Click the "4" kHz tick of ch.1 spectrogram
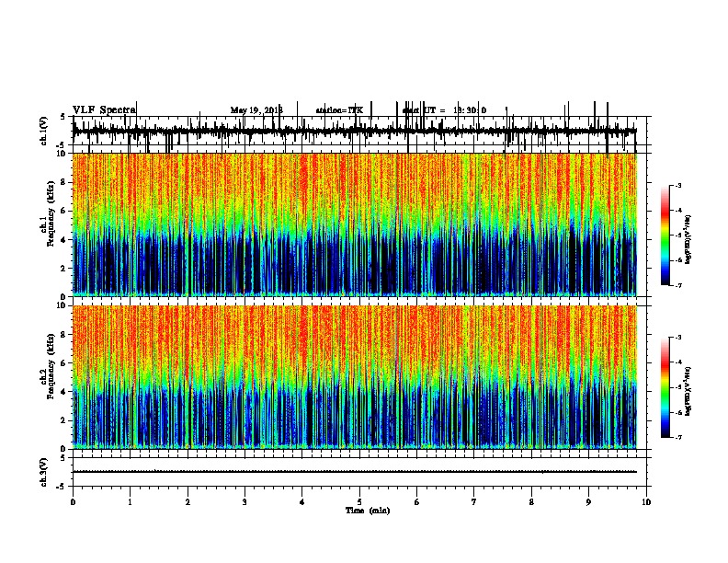Viewport: 728px width, 563px height. coord(64,240)
